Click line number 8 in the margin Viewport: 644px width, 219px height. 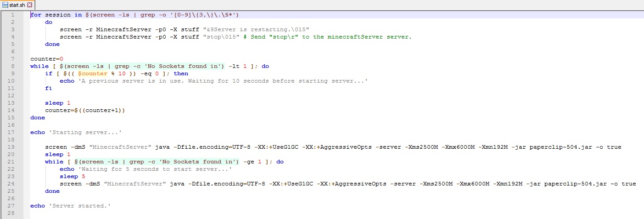pos(13,66)
